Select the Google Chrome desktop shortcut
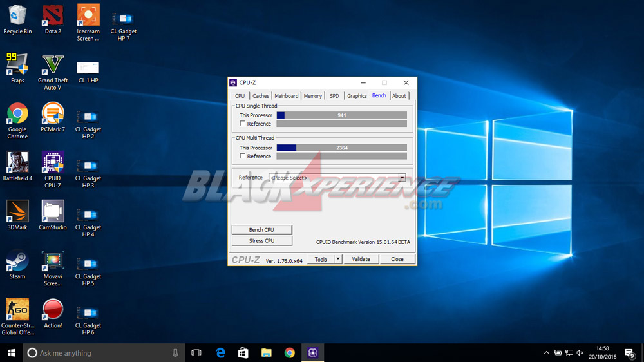 [17, 121]
